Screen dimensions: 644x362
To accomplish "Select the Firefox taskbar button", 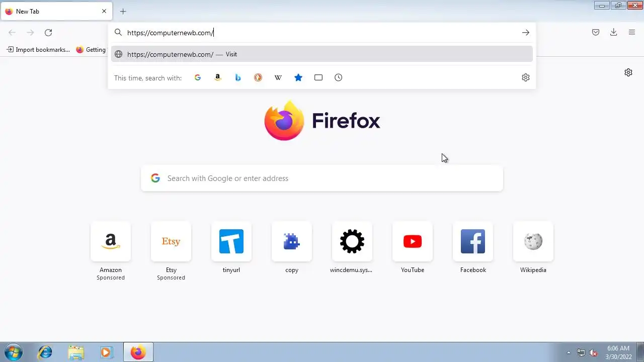I will [138, 352].
